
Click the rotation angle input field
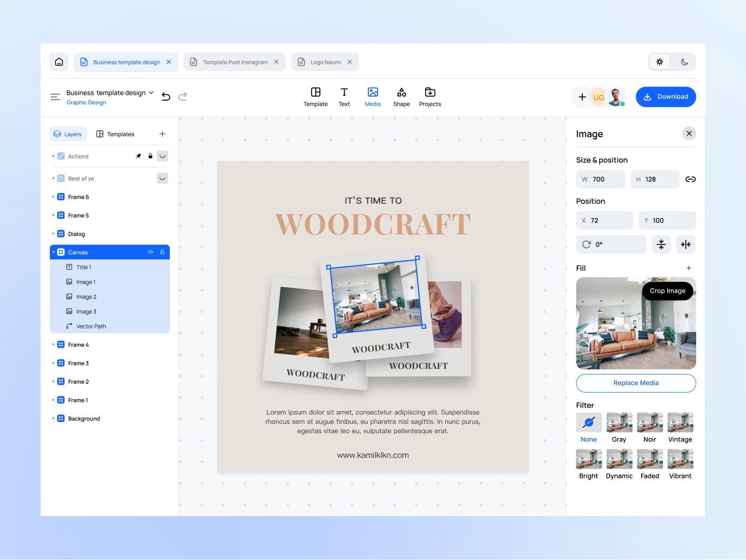point(611,244)
